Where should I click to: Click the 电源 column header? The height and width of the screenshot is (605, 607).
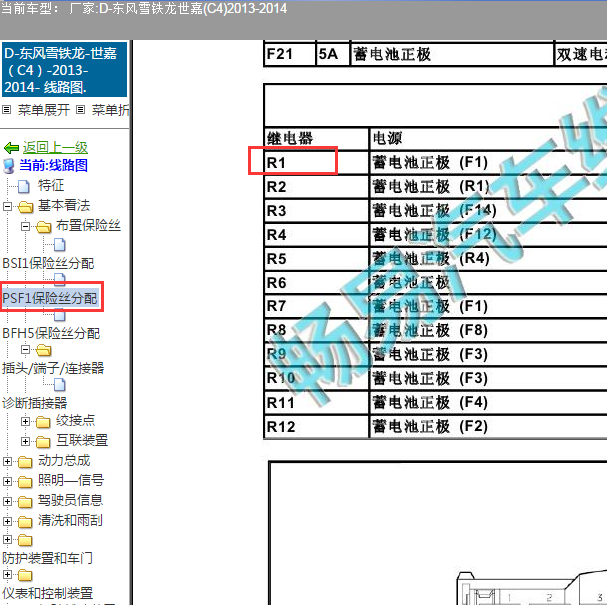[x=489, y=139]
